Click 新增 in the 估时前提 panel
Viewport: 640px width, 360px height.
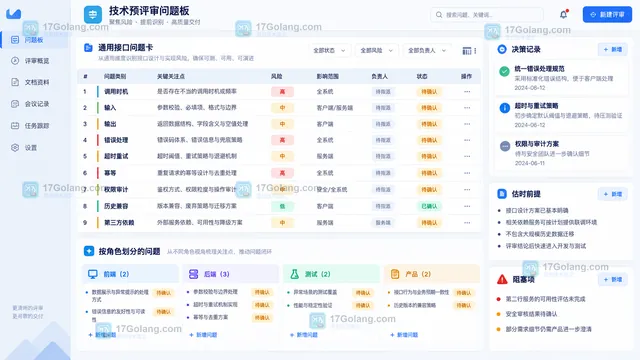[x=613, y=194]
